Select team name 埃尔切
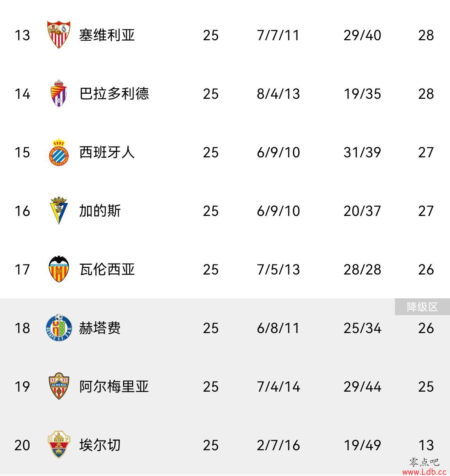 (x=100, y=445)
